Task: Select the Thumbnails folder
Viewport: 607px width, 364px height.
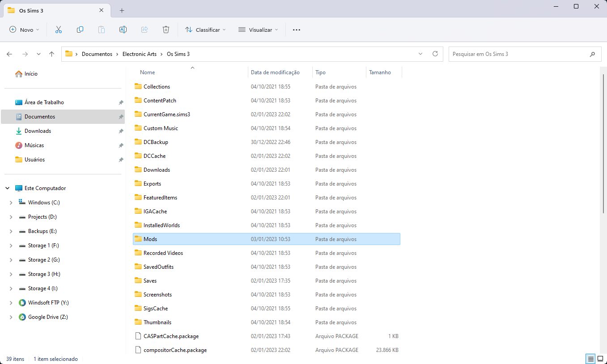Action: tap(267, 322)
